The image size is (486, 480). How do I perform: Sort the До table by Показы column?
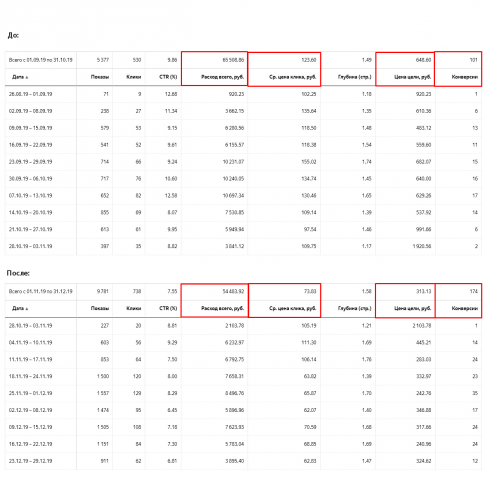(100, 77)
